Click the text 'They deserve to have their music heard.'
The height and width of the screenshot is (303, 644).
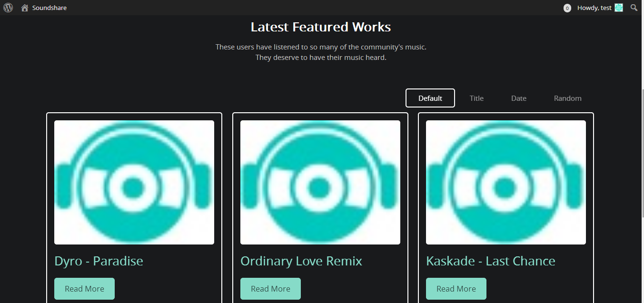(321, 58)
